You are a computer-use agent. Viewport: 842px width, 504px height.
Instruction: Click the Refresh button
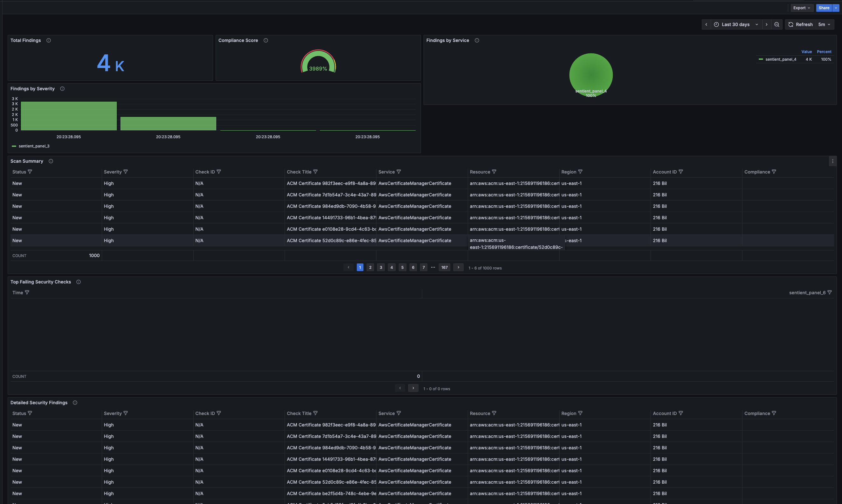click(800, 24)
